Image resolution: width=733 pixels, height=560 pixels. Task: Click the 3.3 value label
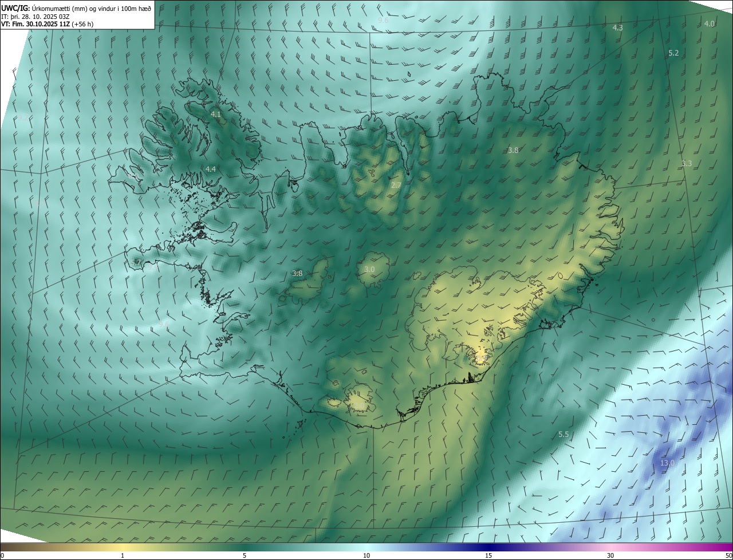[687, 163]
